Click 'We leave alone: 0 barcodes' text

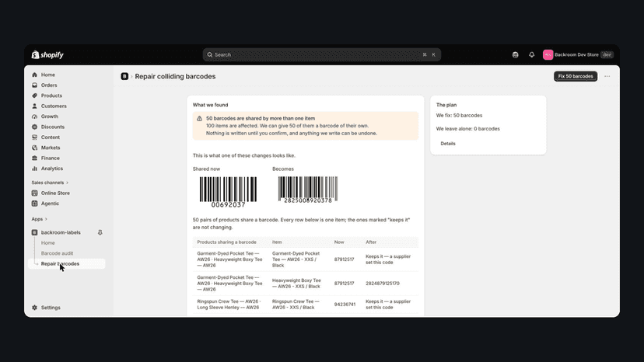(x=467, y=128)
